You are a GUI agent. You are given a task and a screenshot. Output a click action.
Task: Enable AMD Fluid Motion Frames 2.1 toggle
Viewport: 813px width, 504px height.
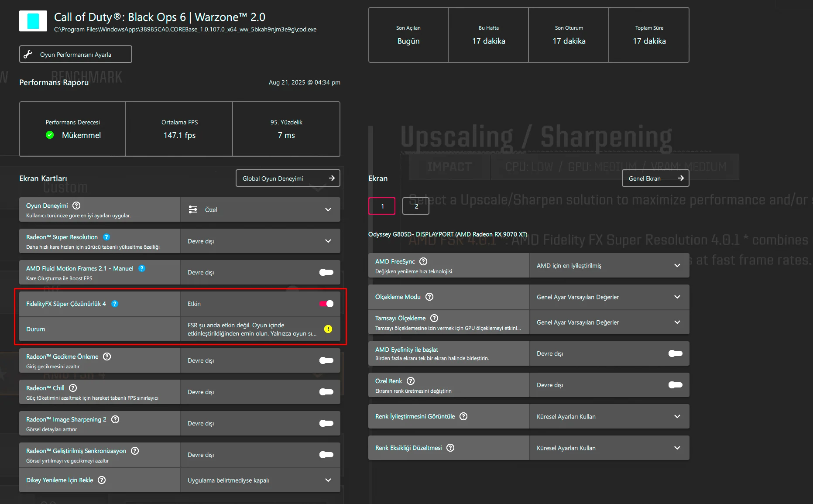326,272
